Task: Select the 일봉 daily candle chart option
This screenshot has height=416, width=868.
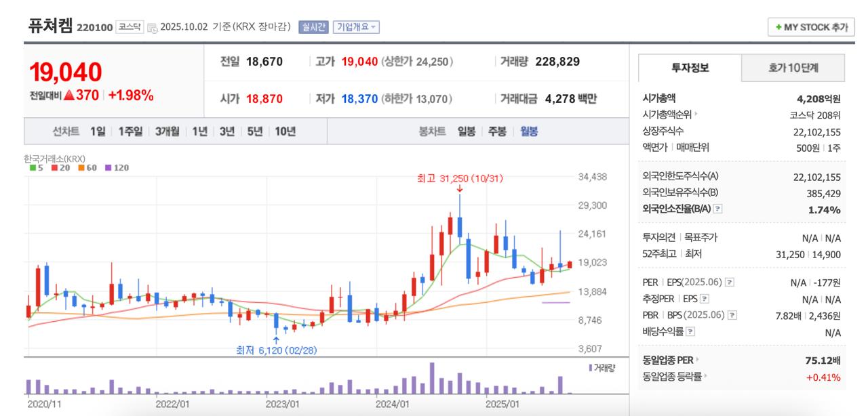Action: pos(467,131)
